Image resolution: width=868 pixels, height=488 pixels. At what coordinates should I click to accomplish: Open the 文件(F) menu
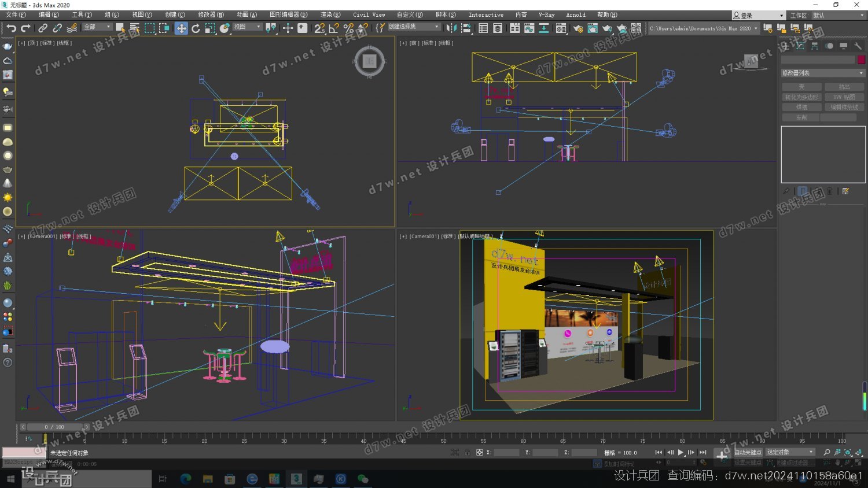(16, 15)
